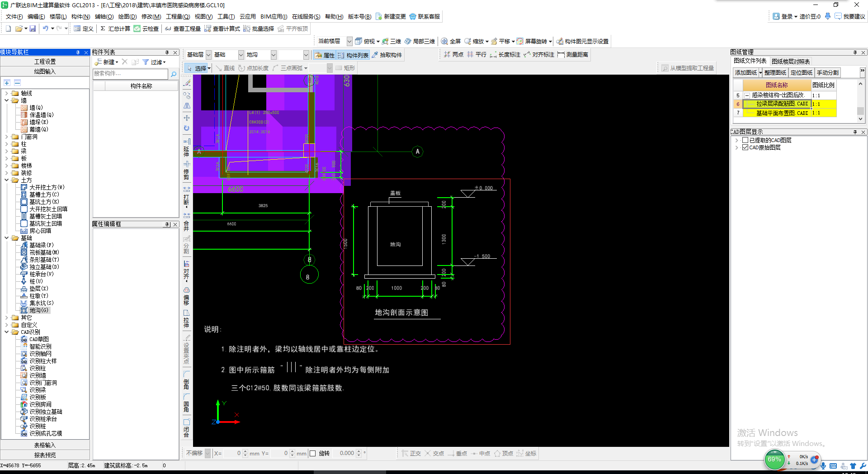Choose the 直线 line drawing tool

pos(225,68)
